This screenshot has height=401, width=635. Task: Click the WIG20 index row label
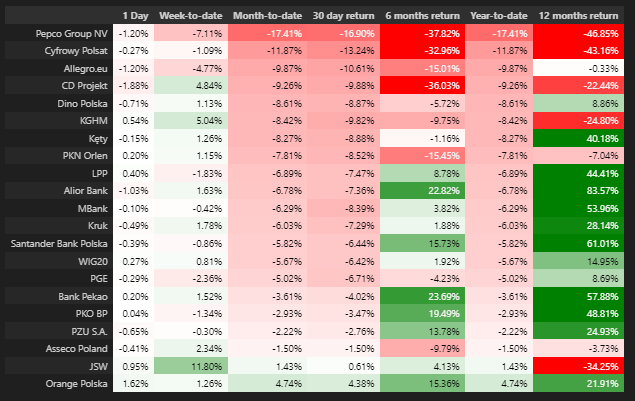tap(89, 260)
